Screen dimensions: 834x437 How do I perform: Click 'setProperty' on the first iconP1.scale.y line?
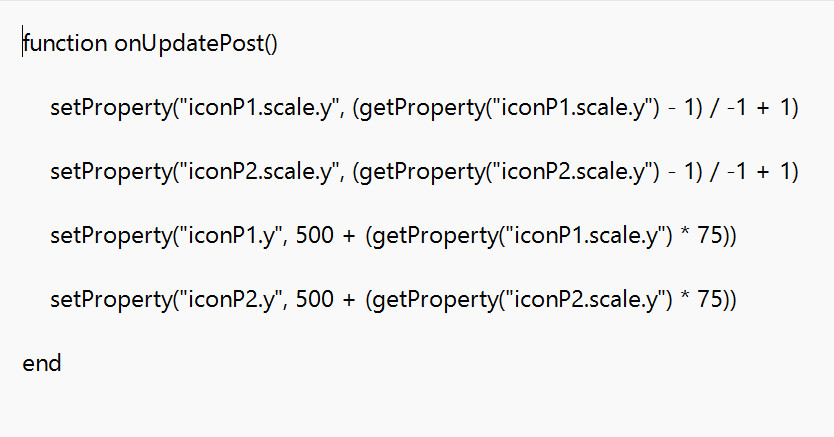tap(108, 108)
